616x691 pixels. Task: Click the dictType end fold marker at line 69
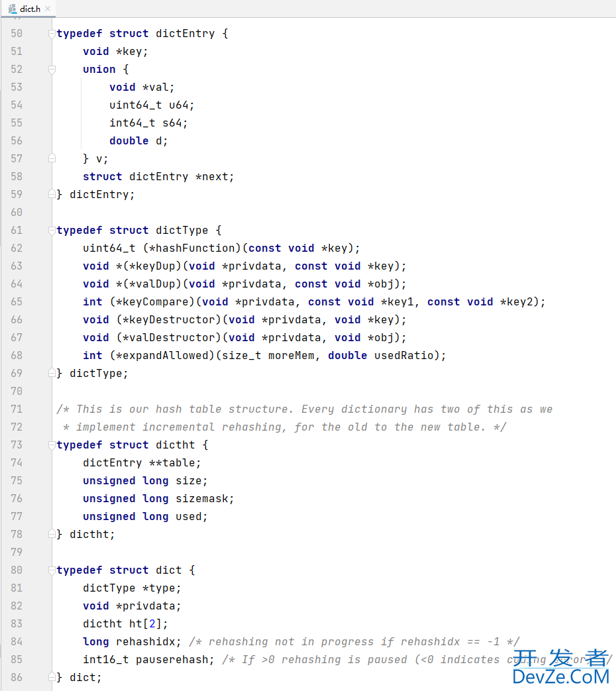[52, 373]
